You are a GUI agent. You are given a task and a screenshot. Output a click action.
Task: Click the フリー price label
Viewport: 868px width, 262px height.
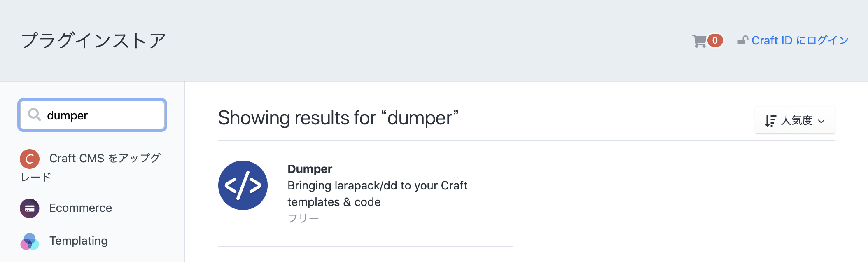pos(303,218)
